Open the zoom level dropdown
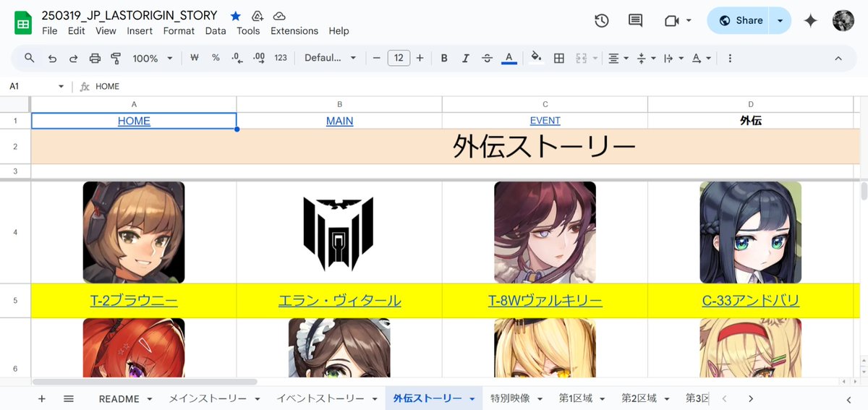868x410 pixels. (x=153, y=58)
